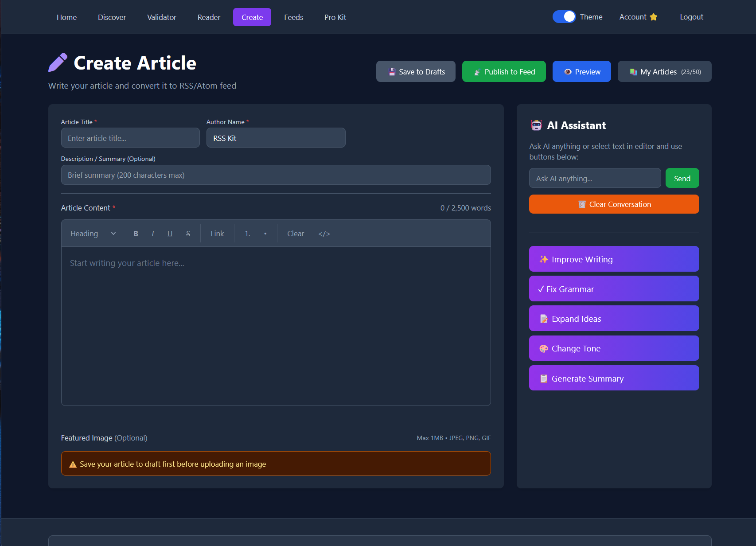Select the Validator tab
The image size is (756, 546).
[x=161, y=17]
